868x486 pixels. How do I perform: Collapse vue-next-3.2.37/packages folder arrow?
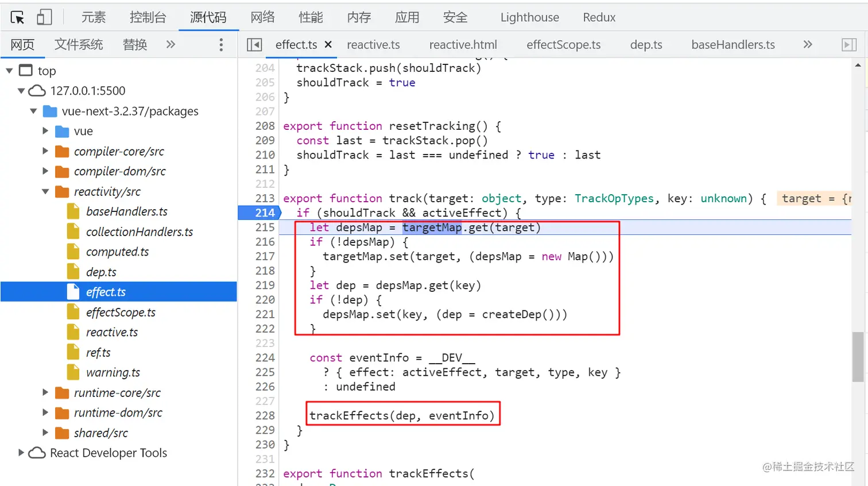click(x=33, y=111)
